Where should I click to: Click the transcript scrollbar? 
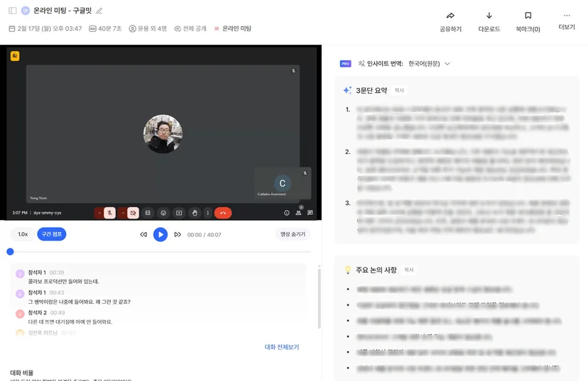tap(319, 298)
